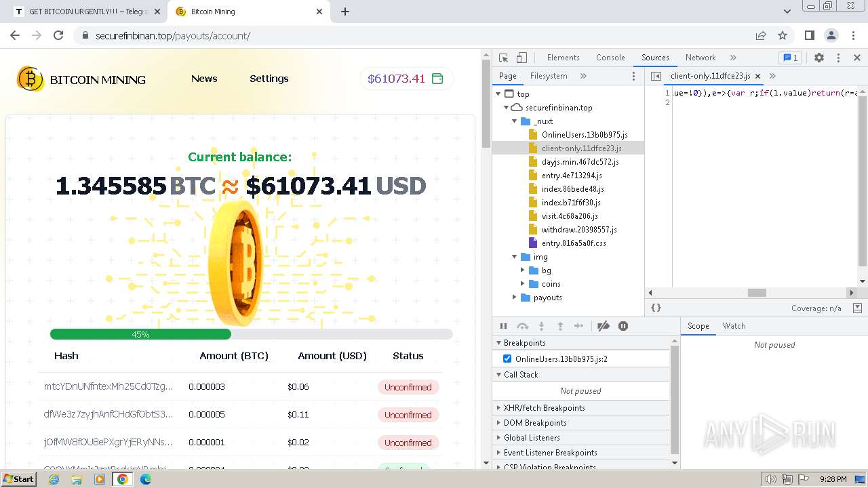
Task: Switch to the Console tab
Action: pos(610,58)
